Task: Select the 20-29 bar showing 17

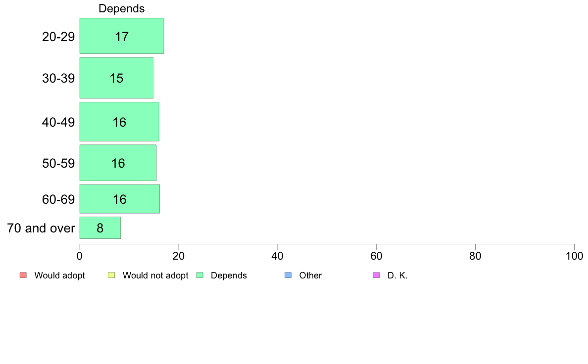Action: coord(121,36)
